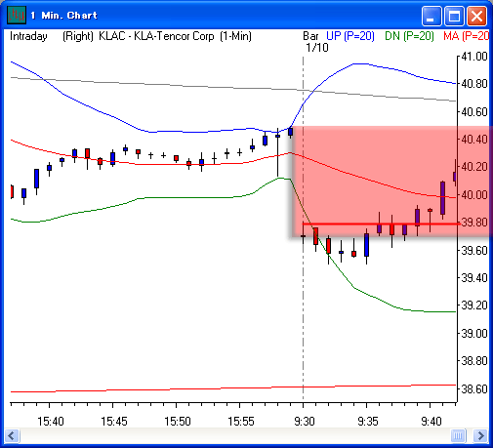493x448 pixels.
Task: Click the 40.60 price axis label
Action: pyautogui.click(x=474, y=112)
